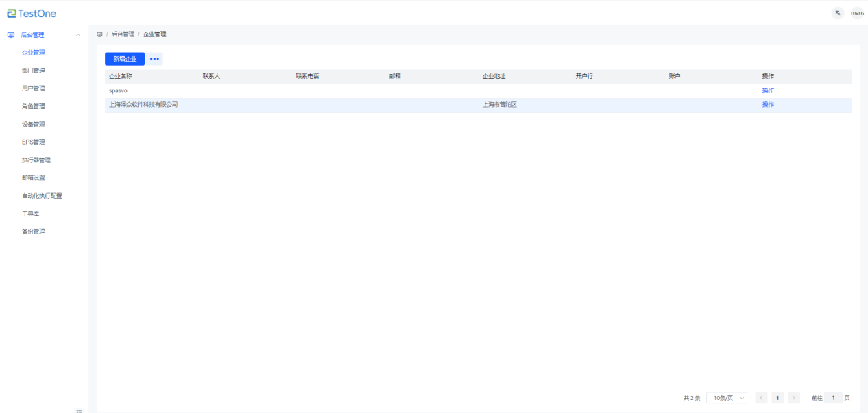This screenshot has height=413, width=868.
Task: Go to the next page arrow
Action: 794,398
